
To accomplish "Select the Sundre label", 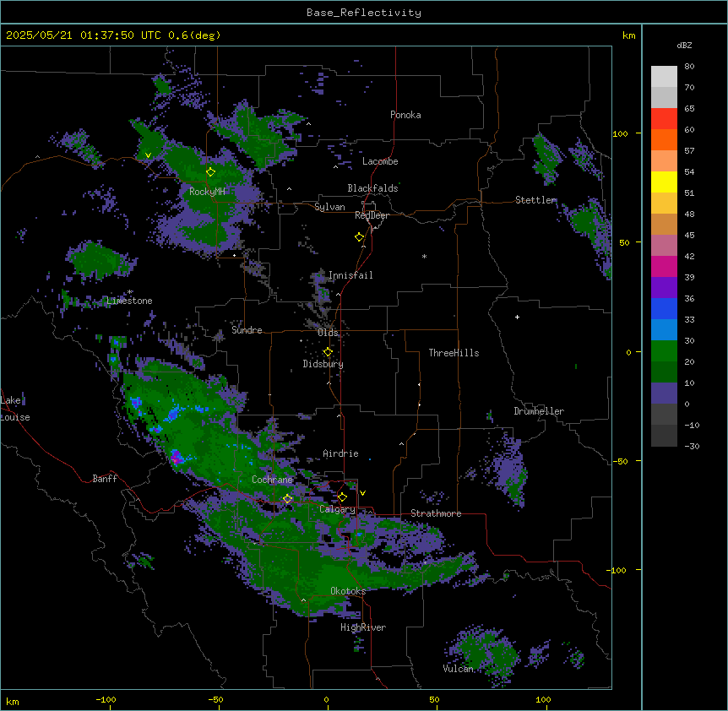I will coord(247,330).
